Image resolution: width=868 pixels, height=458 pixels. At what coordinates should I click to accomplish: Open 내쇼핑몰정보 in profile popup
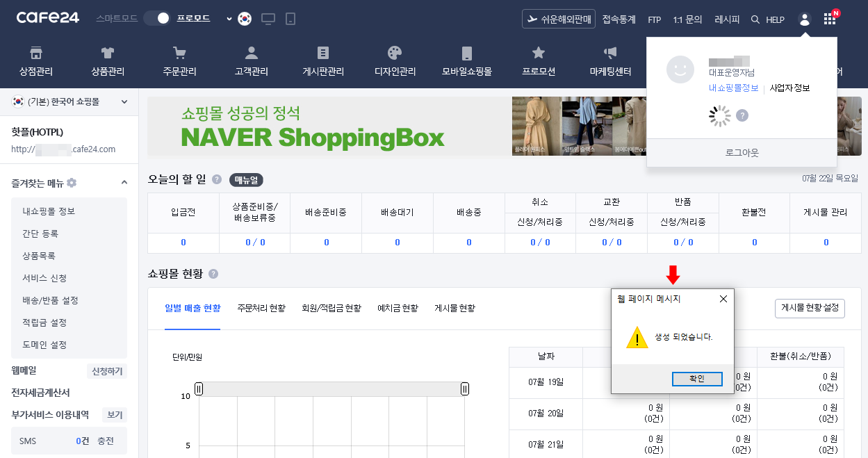click(733, 88)
